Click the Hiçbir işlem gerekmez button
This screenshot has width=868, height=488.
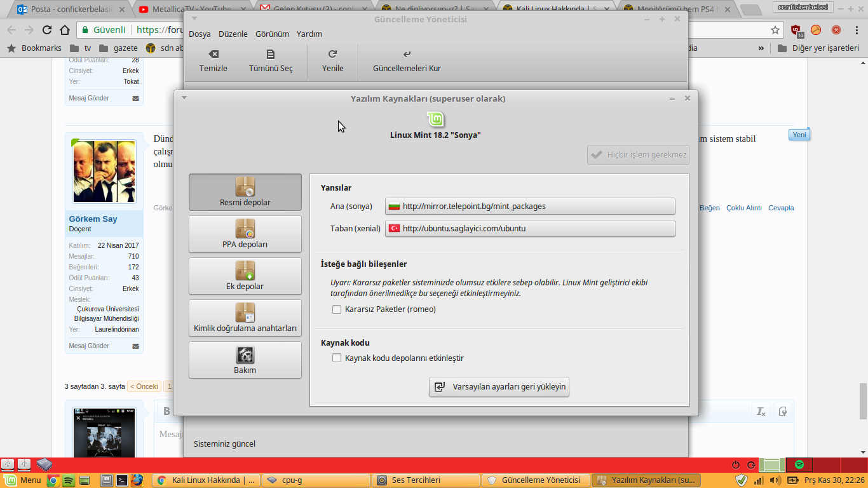638,154
